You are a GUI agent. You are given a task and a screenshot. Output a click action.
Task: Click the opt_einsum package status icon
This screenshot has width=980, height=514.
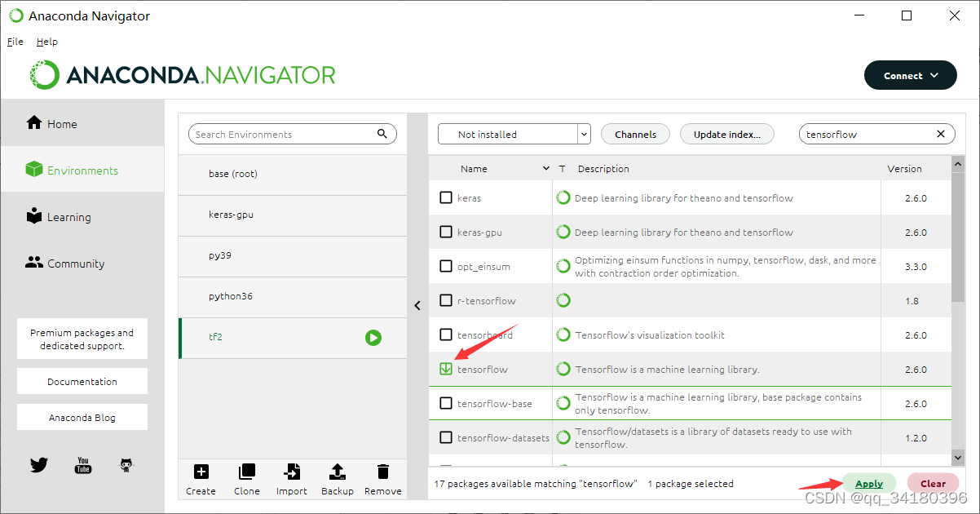(x=563, y=266)
